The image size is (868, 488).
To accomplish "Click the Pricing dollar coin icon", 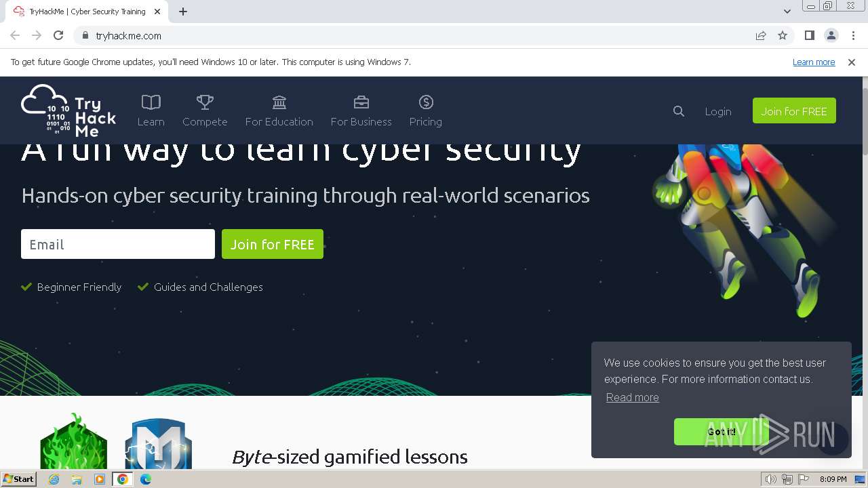I will (426, 102).
